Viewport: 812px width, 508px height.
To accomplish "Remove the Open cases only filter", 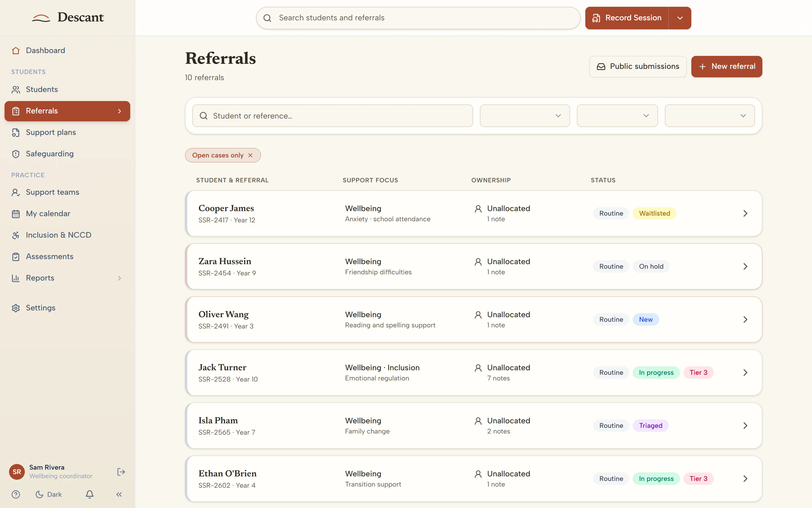I will click(x=250, y=155).
